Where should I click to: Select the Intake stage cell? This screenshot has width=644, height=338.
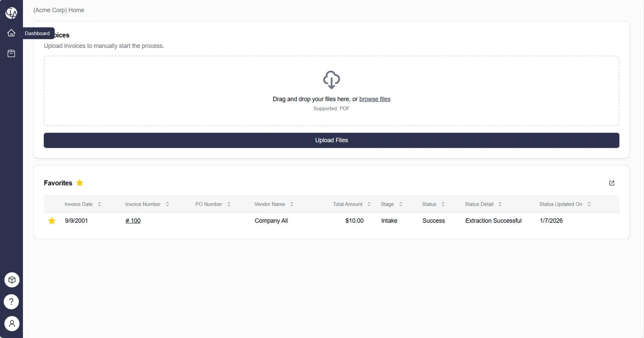[x=389, y=221]
